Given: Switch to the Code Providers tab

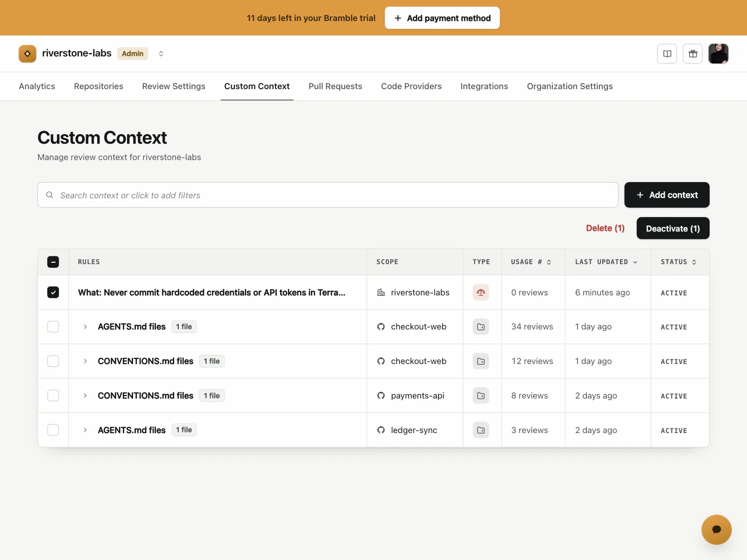Looking at the screenshot, I should (x=411, y=86).
